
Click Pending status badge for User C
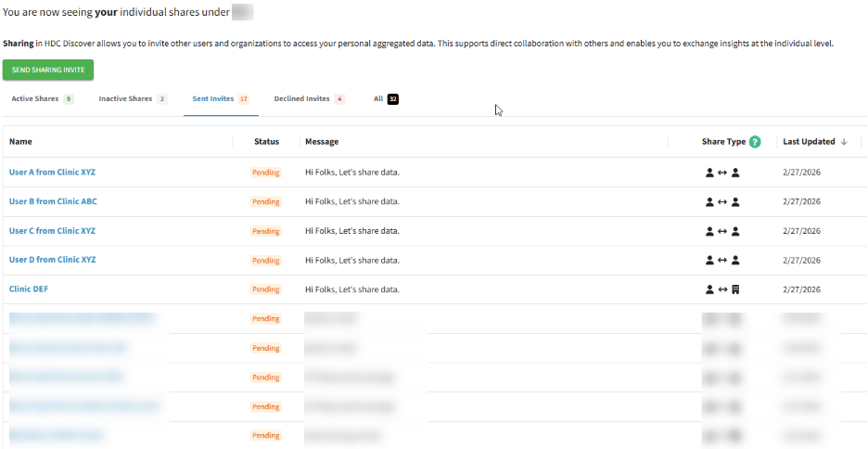(266, 231)
